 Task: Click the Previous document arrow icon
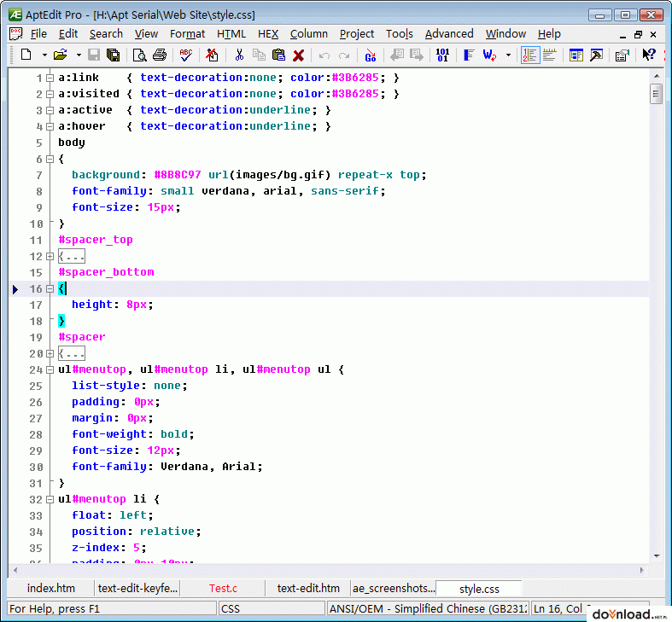click(x=397, y=55)
